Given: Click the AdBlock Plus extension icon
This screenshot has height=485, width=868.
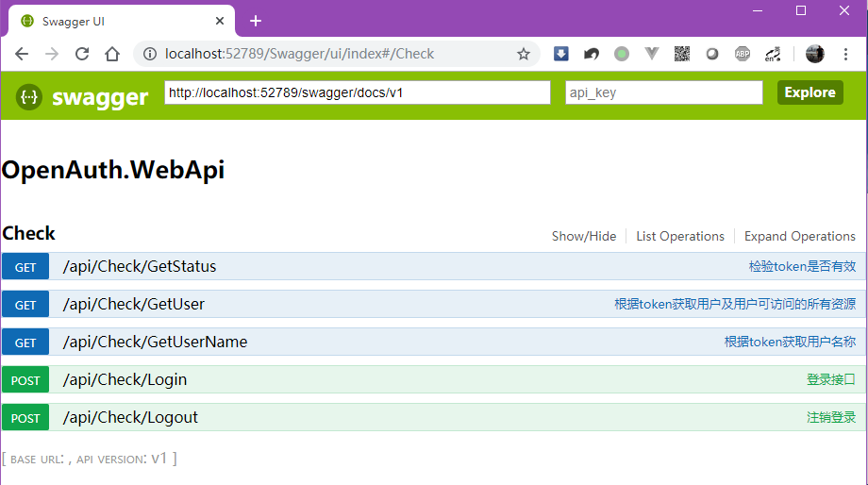Looking at the screenshot, I should [743, 54].
